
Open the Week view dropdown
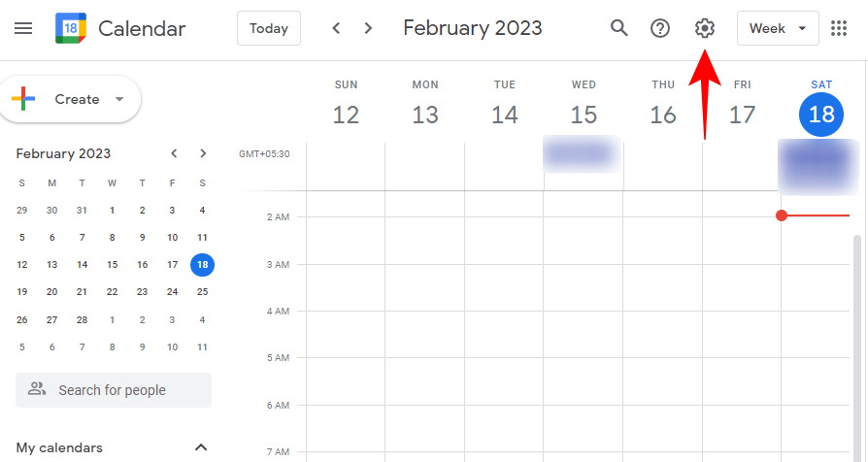pos(778,28)
